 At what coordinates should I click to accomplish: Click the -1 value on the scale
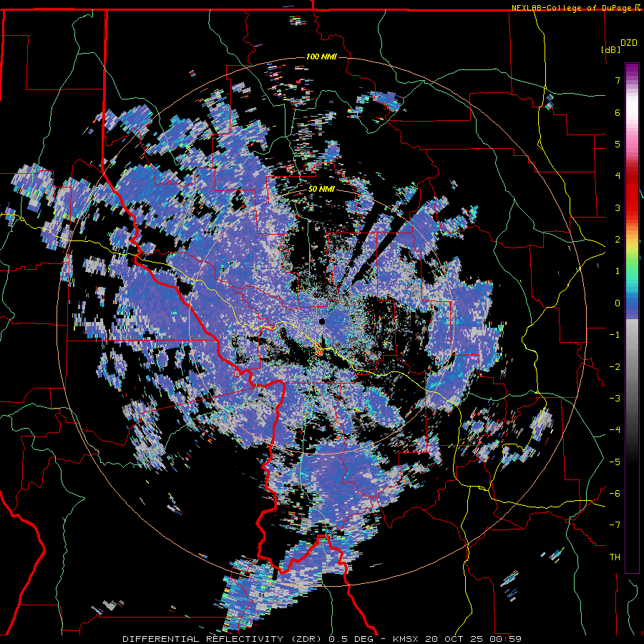pyautogui.click(x=615, y=335)
